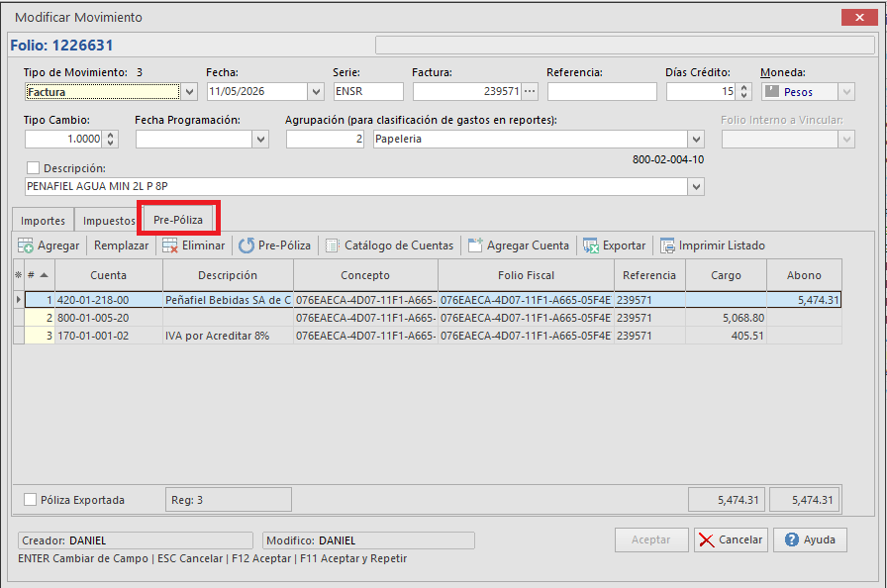Open the Tipo de Movimiento dropdown

pyautogui.click(x=189, y=92)
